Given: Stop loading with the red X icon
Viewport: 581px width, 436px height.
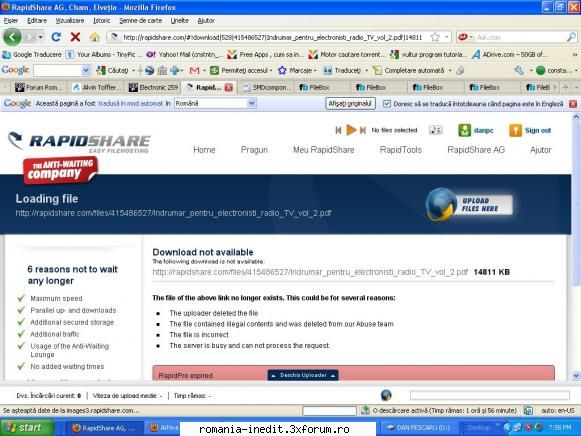Looking at the screenshot, I should (75, 37).
